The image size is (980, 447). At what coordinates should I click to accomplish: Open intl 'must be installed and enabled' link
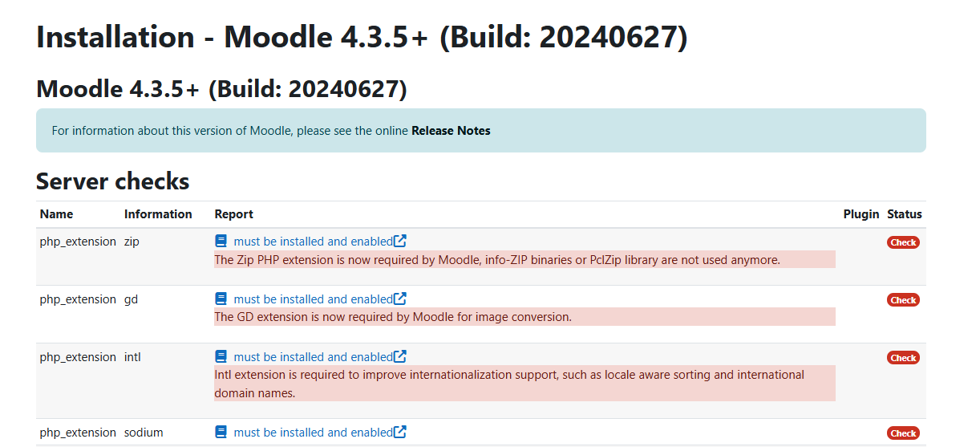(x=314, y=356)
